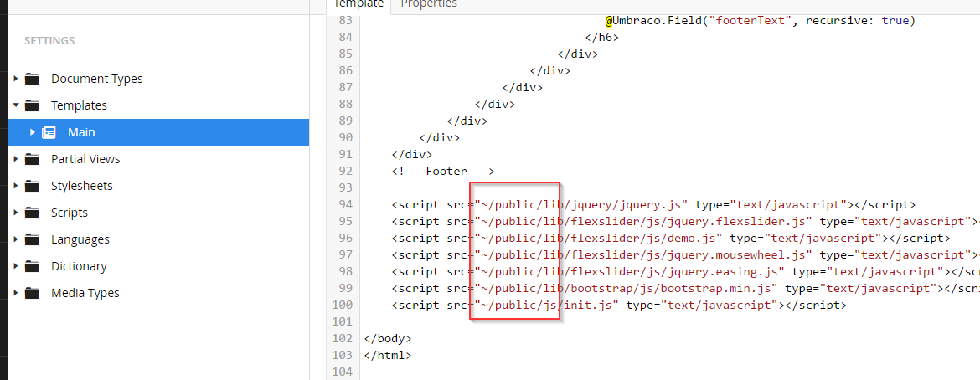Click the Templates folder icon

click(x=32, y=105)
